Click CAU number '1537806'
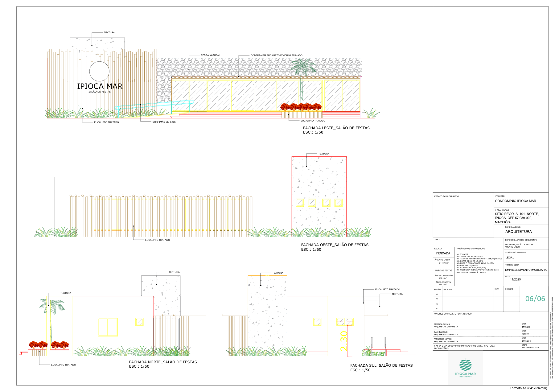This screenshot has height=392, width=555. click(x=526, y=327)
